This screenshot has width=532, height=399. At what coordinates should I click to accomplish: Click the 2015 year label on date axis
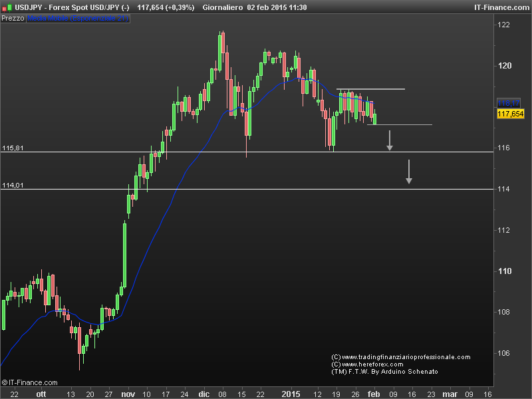(x=291, y=394)
